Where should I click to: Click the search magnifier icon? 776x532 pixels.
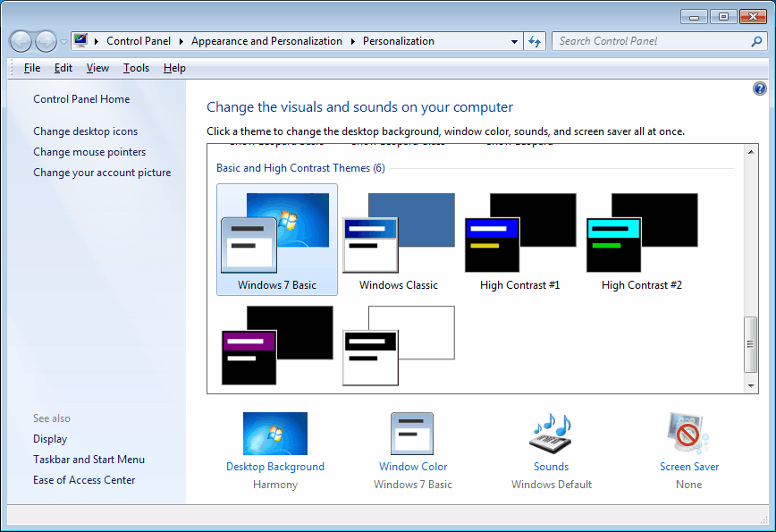point(756,41)
